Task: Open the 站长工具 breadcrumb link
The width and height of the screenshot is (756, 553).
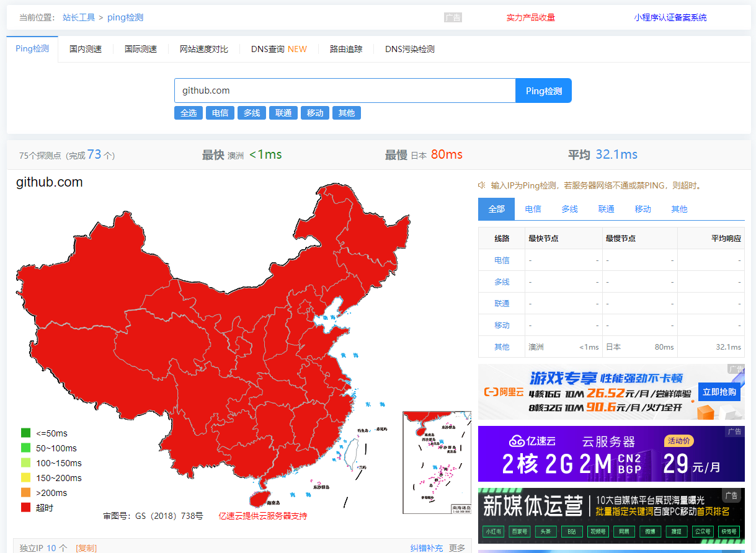Action: tap(79, 17)
